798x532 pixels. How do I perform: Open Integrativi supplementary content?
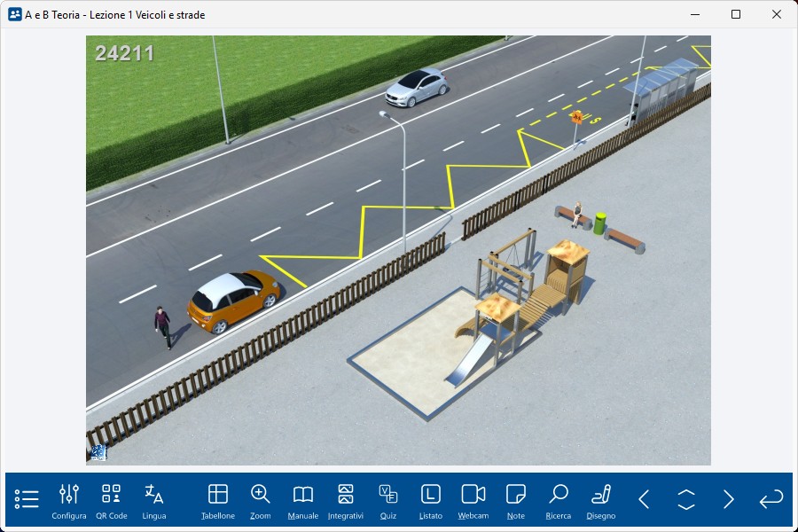(x=345, y=501)
